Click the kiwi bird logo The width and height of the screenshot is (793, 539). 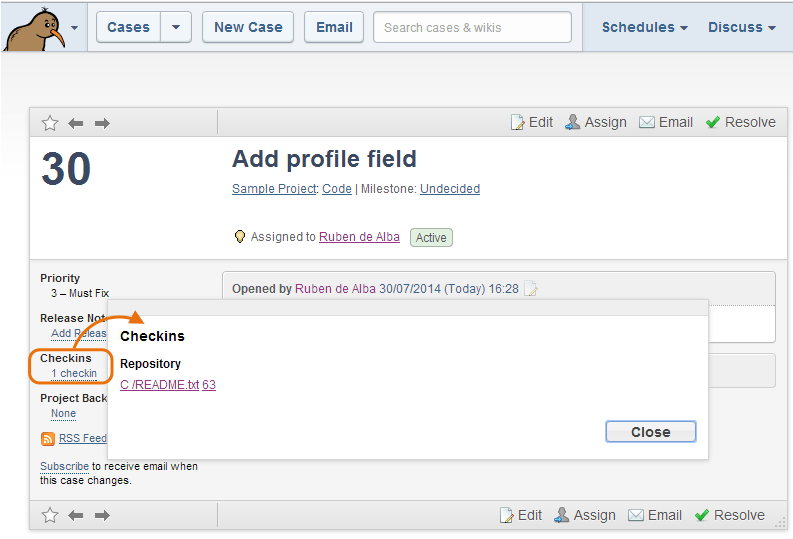pos(34,29)
